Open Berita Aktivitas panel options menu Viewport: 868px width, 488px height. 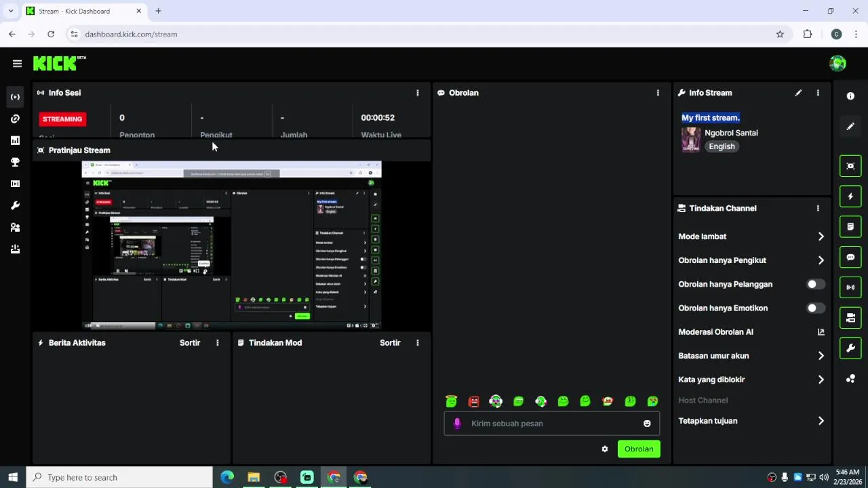coord(218,343)
